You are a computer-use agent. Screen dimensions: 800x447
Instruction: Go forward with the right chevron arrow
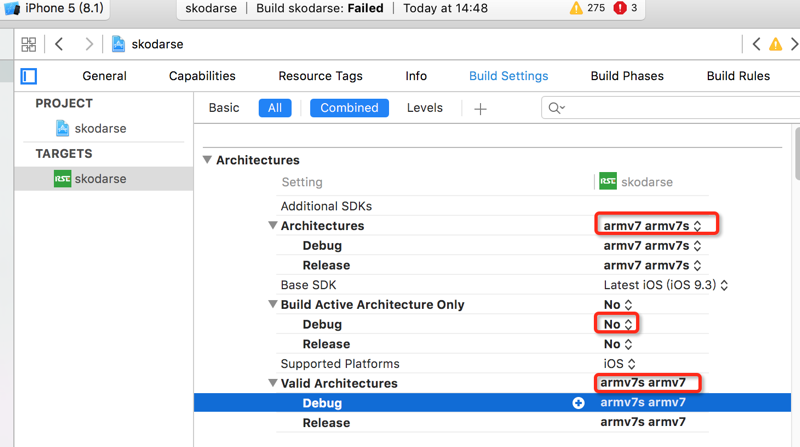click(x=89, y=44)
